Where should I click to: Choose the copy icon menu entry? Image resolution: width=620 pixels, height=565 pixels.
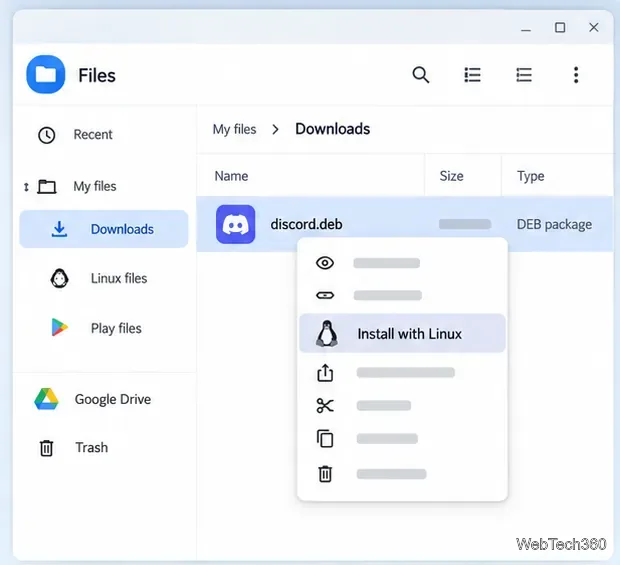(x=402, y=438)
